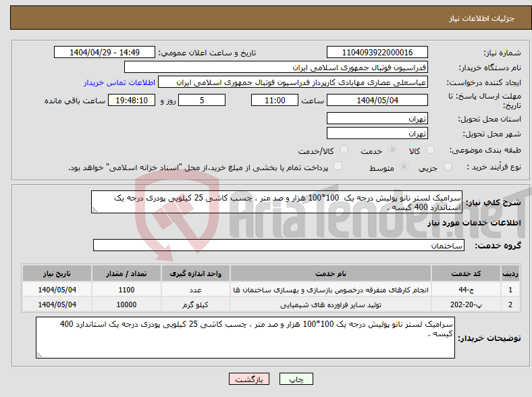Select the کالا/خدمت radio button
Viewport: 532px width, 397px height.
tap(344, 150)
